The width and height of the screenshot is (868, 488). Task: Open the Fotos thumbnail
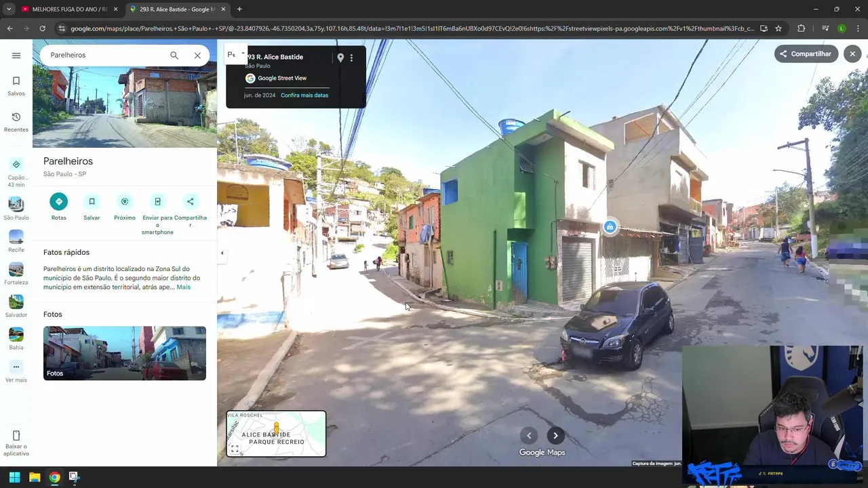pos(125,353)
